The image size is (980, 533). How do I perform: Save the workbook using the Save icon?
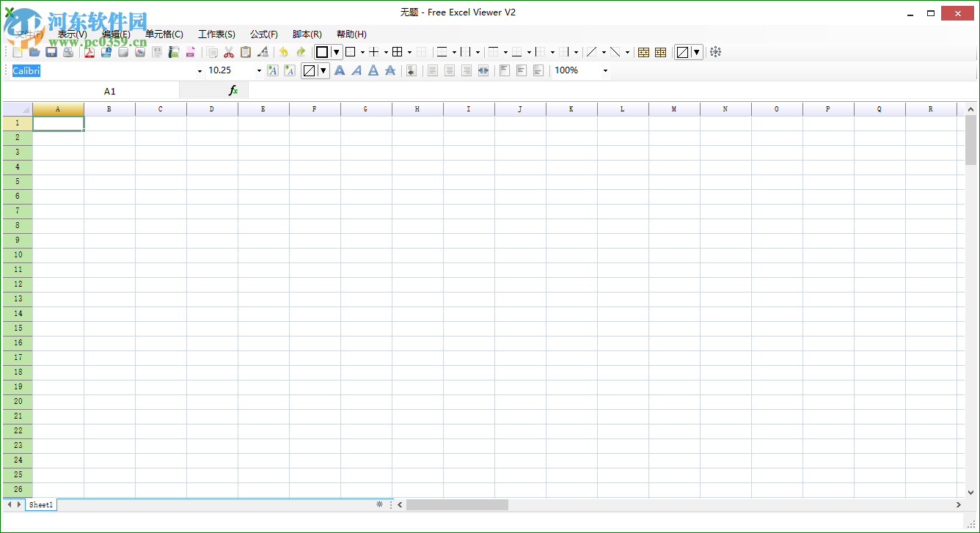point(51,52)
